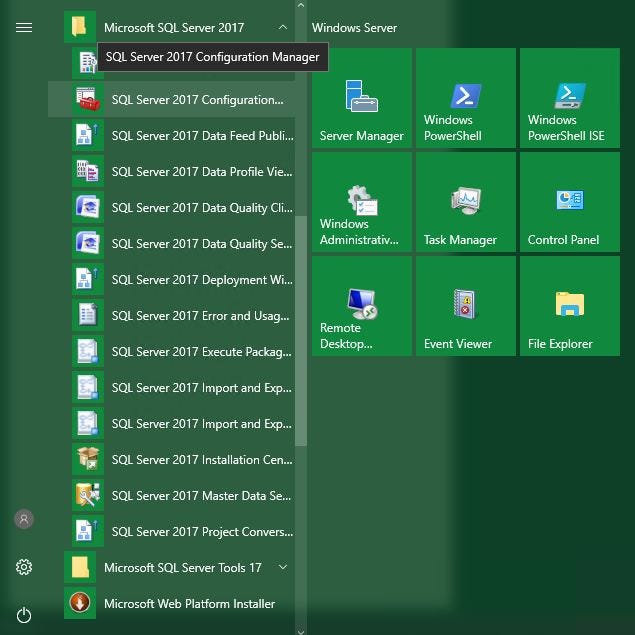Open the Server Manager tile
Screen dimensions: 635x635
(362, 98)
